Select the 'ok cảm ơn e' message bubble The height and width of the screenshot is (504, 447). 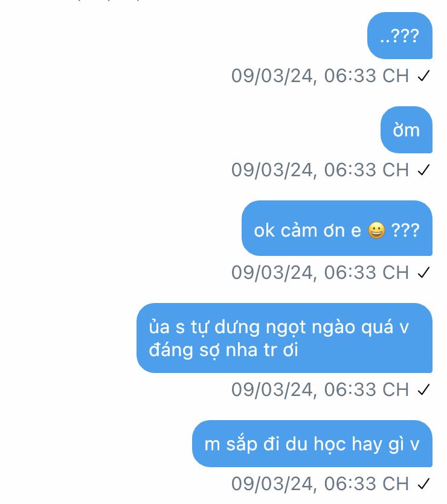point(337,228)
